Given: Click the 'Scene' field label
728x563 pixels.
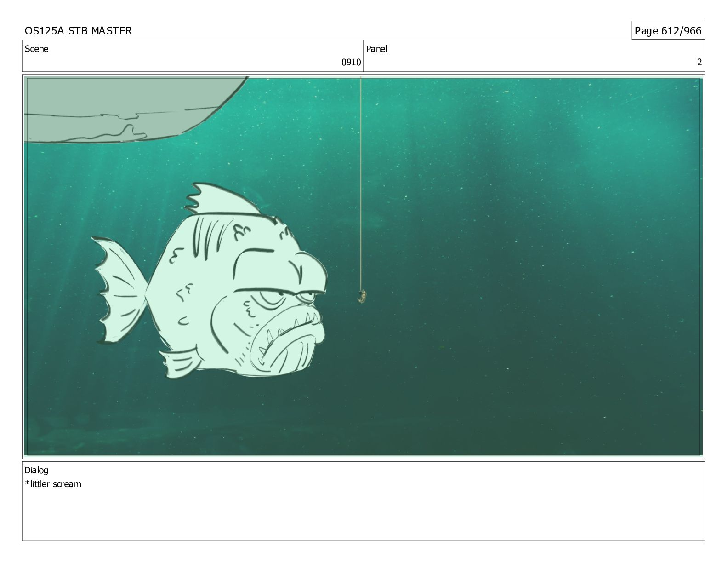Looking at the screenshot, I should (36, 49).
